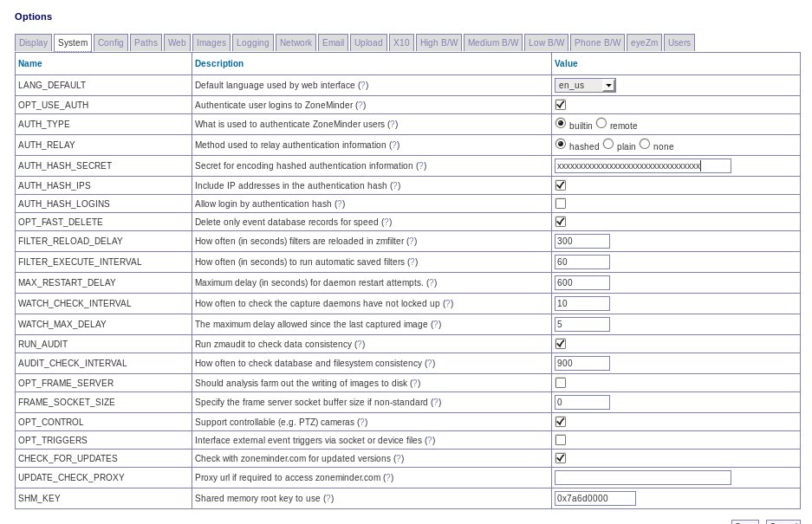
Task: Click the FRAME_SOCKET_SIZE value field
Action: [x=582, y=403]
